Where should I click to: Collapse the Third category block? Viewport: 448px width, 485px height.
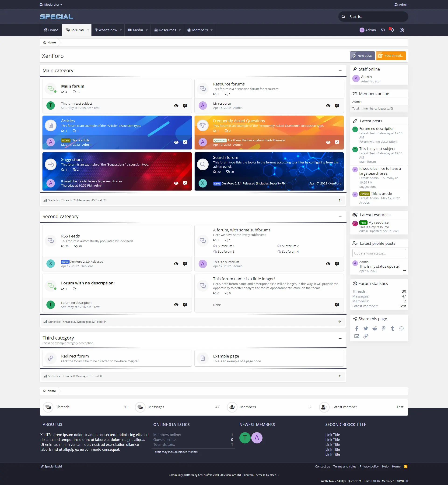[340, 339]
